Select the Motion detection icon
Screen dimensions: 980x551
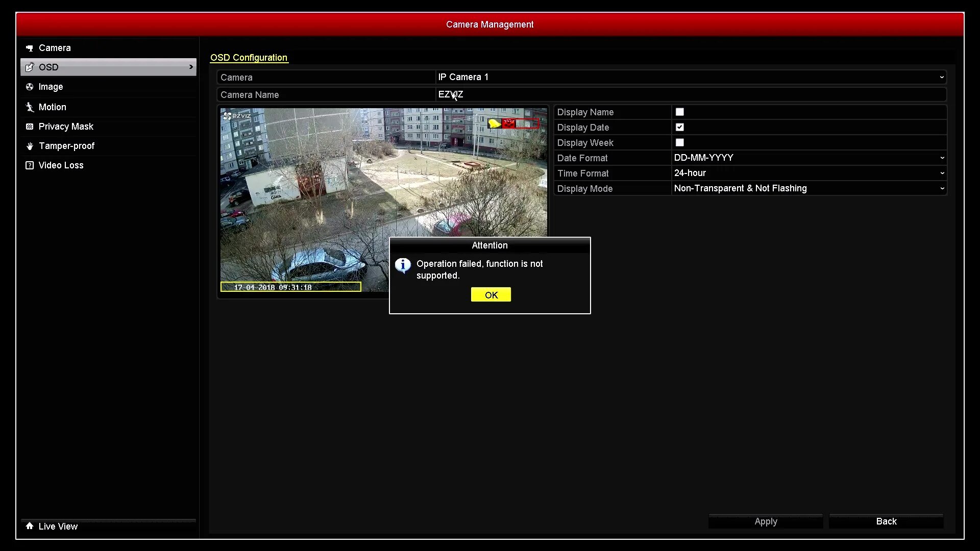click(x=30, y=107)
